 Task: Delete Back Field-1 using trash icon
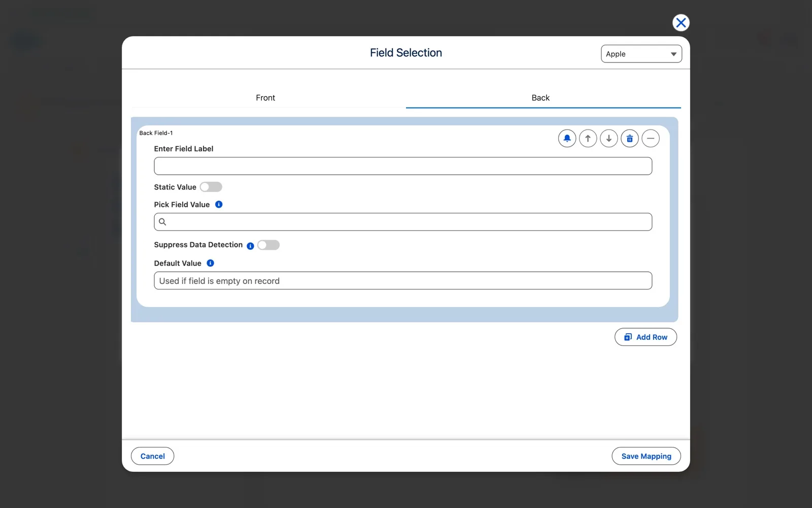click(x=629, y=138)
